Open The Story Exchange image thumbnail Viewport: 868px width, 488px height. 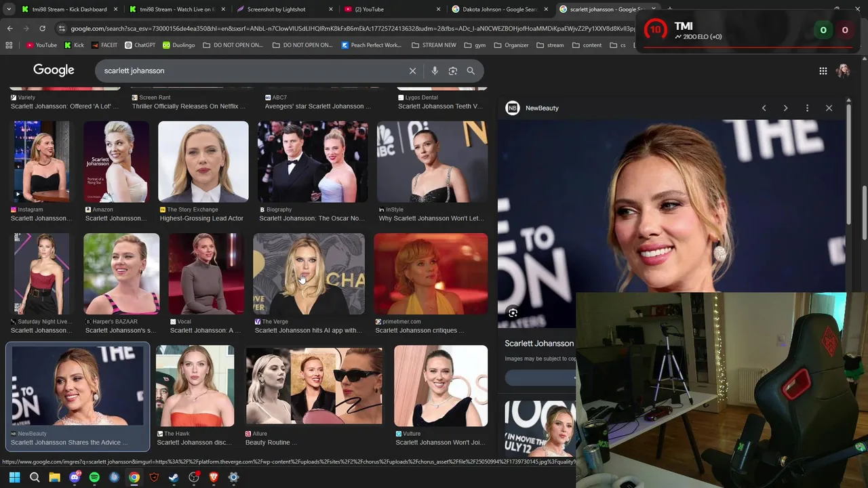tap(203, 161)
